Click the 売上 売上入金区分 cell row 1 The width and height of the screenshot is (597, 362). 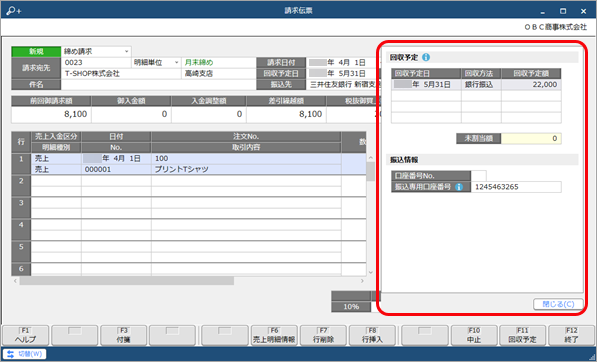56,158
